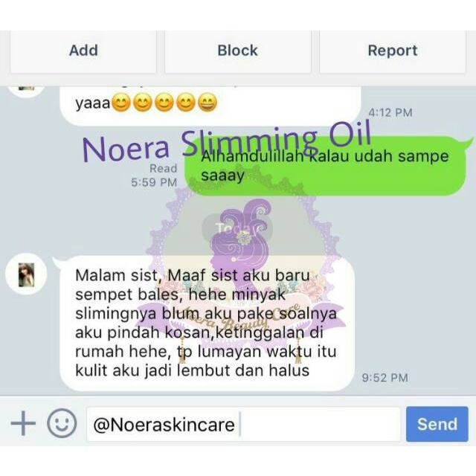
Task: Select the yaaa message bubble
Action: click(210, 105)
